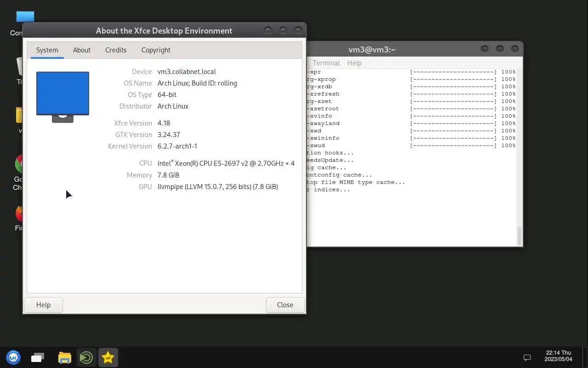
Task: Select the yellow star taskbar icon
Action: [x=108, y=357]
